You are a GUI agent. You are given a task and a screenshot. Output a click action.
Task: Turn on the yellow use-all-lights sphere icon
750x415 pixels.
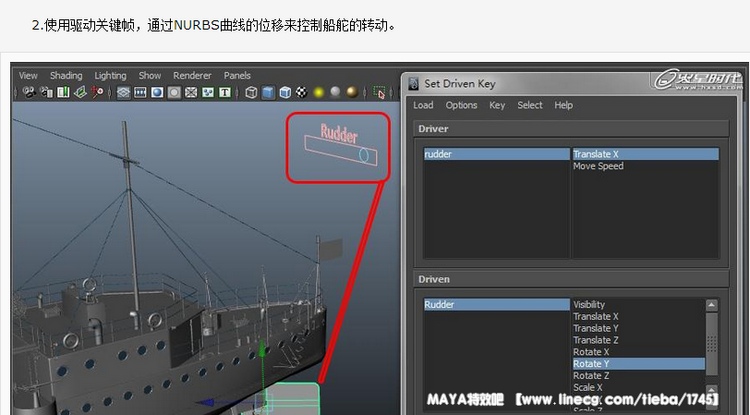click(318, 93)
